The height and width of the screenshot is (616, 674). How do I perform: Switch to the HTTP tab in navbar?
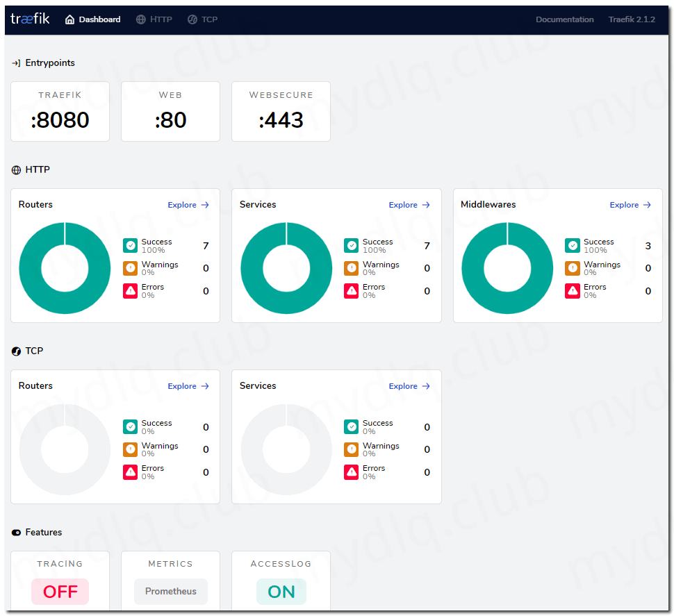pos(154,19)
